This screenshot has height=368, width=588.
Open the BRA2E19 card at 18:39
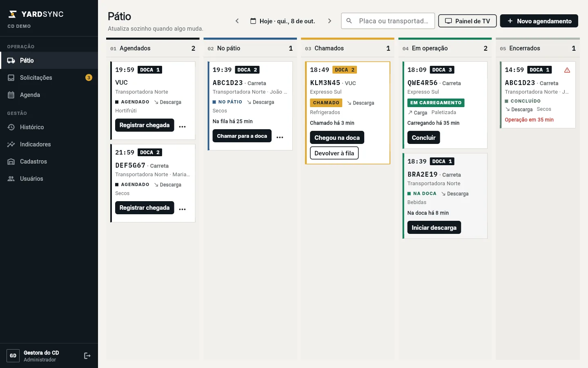(x=445, y=196)
